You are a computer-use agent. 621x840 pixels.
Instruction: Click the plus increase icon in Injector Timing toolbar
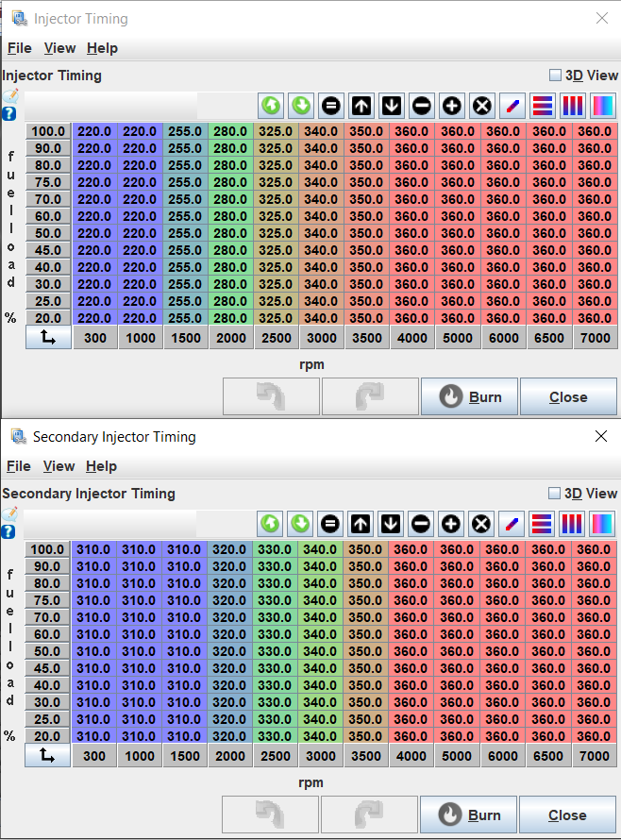click(452, 106)
